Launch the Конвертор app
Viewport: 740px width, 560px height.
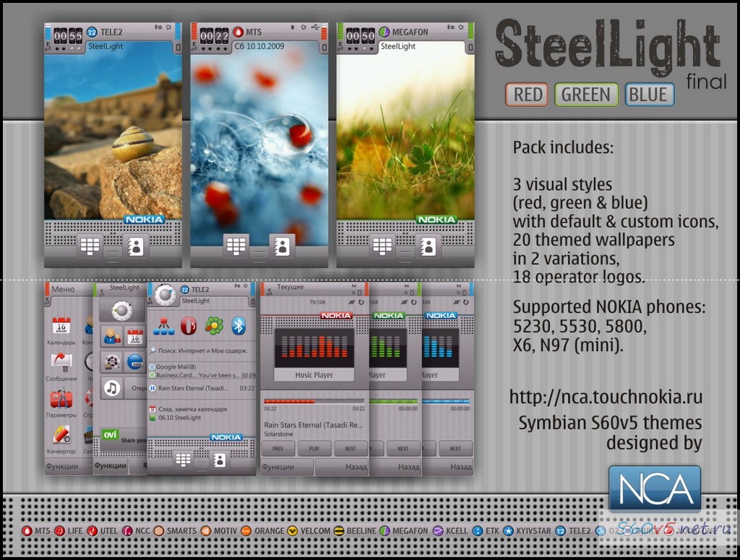pyautogui.click(x=61, y=435)
